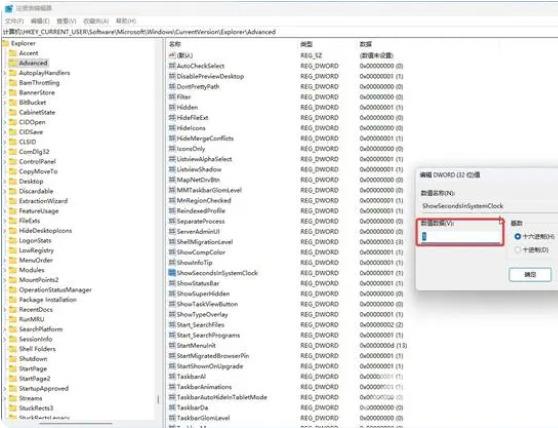Click the ListviewShadow value icon
Image resolution: width=558 pixels, height=428 pixels.
click(172, 169)
